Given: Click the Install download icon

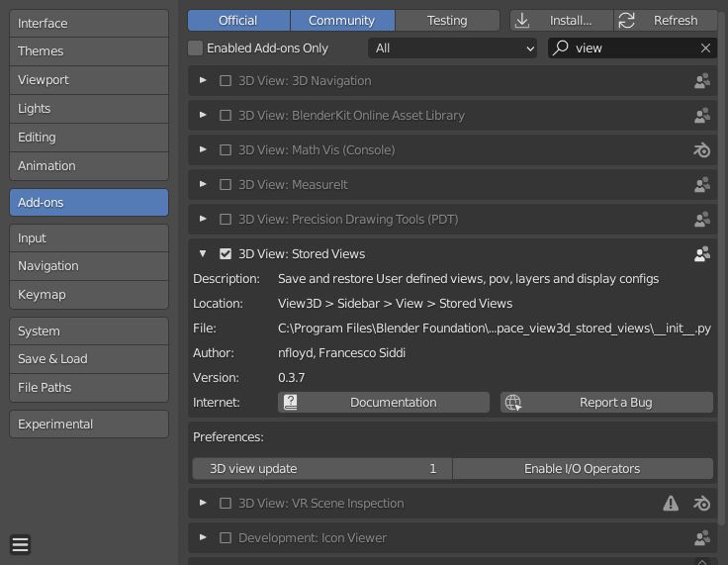Looking at the screenshot, I should pyautogui.click(x=522, y=21).
